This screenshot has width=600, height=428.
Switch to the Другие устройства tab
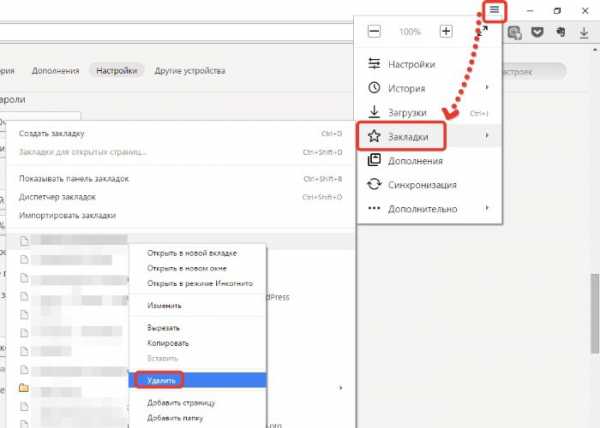191,71
